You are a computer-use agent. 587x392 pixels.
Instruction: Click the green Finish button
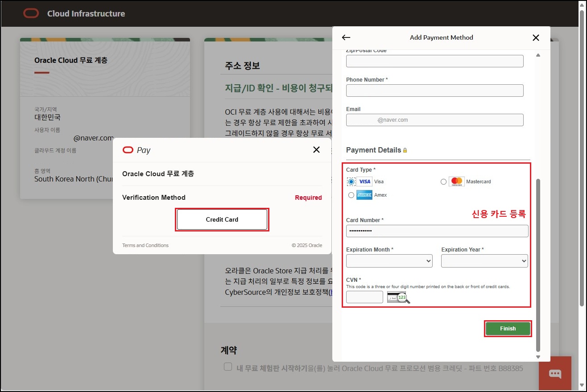pyautogui.click(x=508, y=329)
